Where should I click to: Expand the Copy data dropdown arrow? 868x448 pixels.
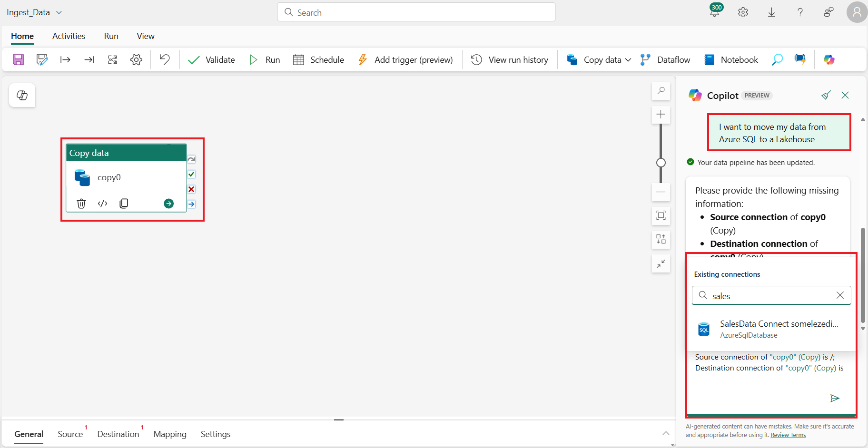coord(628,60)
